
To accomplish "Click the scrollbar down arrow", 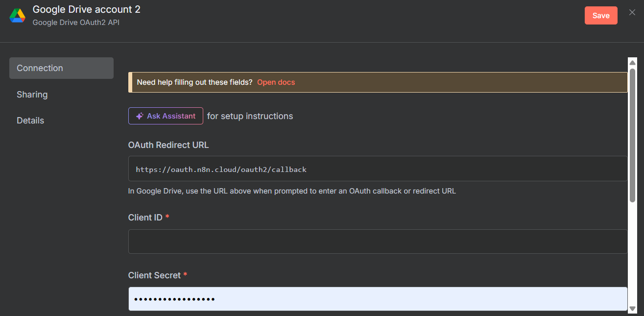I will click(x=632, y=308).
